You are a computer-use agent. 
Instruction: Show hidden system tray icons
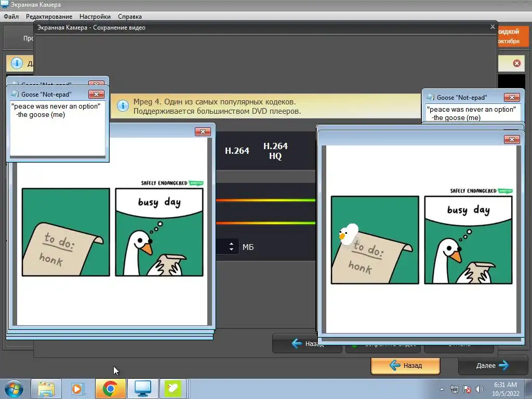442,390
